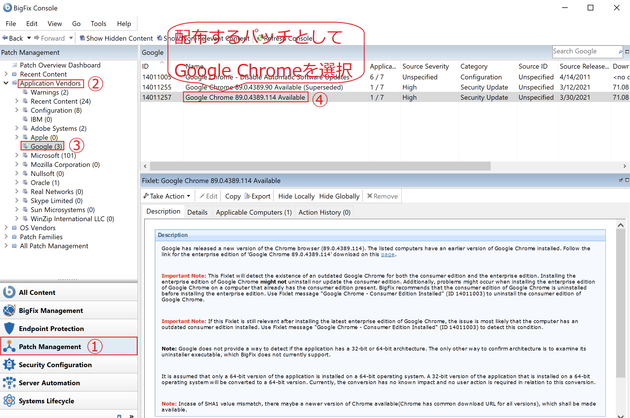Select Patch Overview Dashboard tree item
The image size is (630, 418).
pos(60,65)
